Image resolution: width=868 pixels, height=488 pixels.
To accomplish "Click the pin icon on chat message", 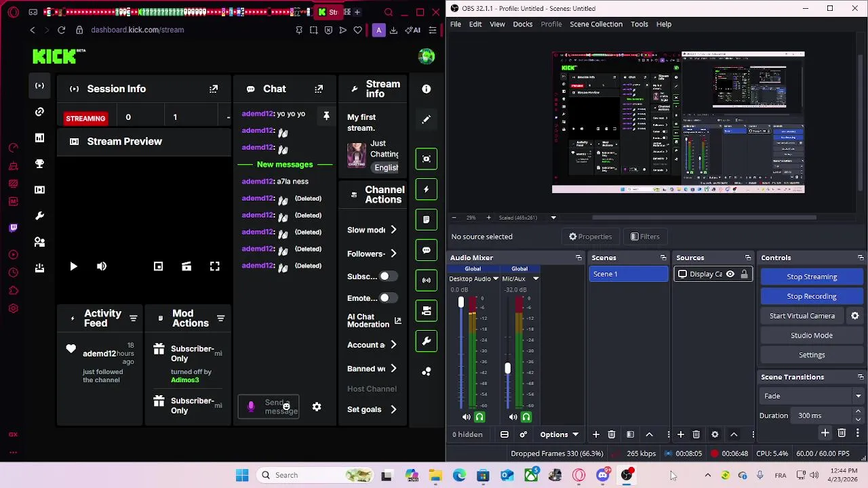I will tap(326, 116).
